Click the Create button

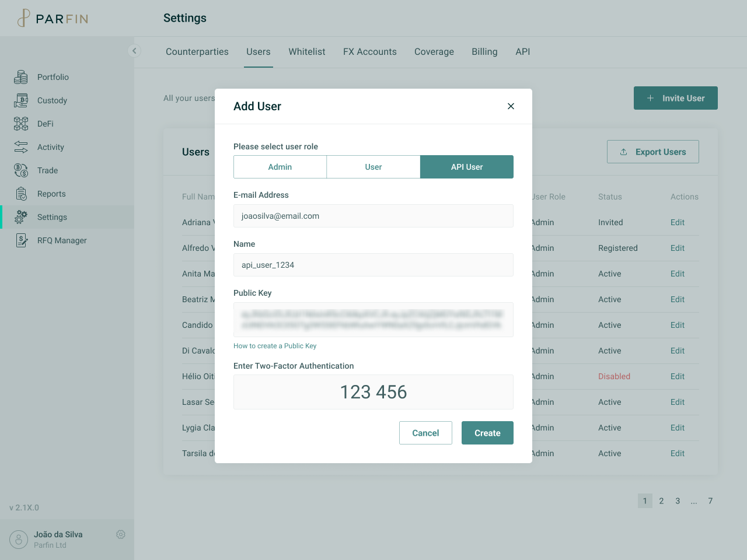pos(487,433)
